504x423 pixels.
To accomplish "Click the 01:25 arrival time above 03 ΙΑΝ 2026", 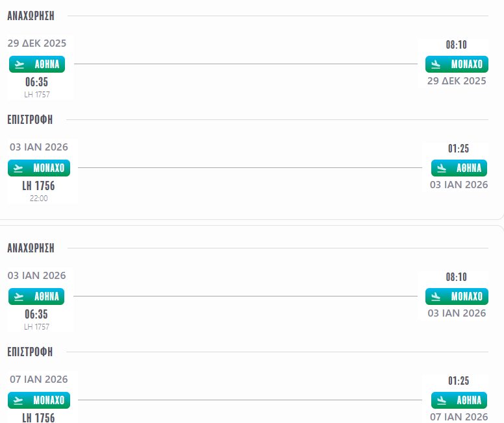I will tap(459, 149).
